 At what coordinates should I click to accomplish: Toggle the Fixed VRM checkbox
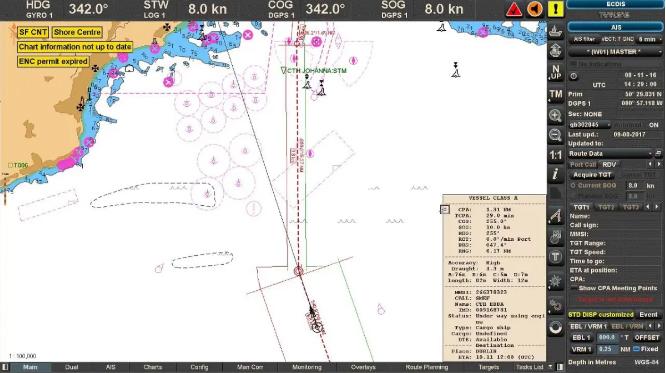636,349
